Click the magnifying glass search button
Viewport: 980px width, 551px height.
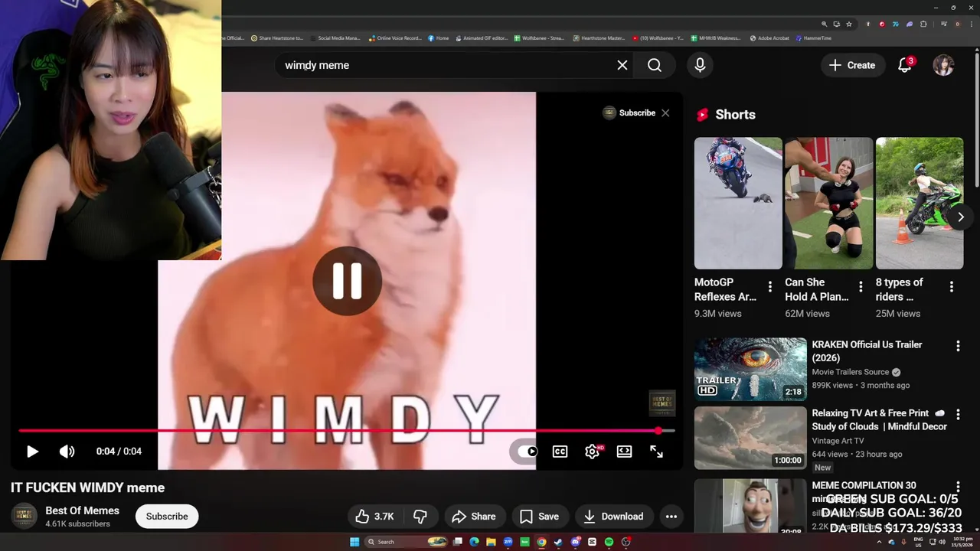(655, 65)
